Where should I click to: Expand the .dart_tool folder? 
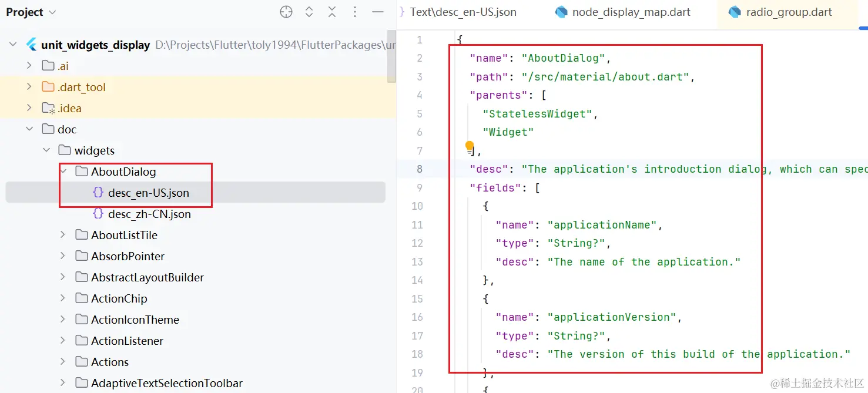(29, 87)
